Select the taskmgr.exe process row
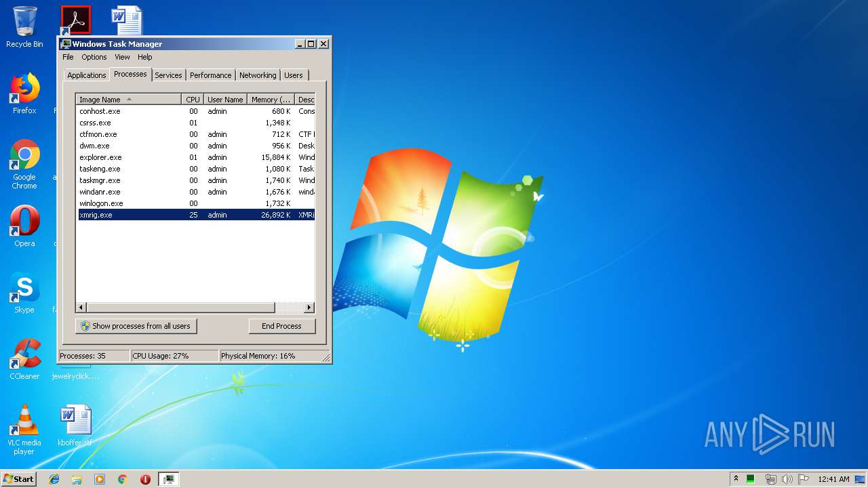This screenshot has height=488, width=868. click(195, 180)
